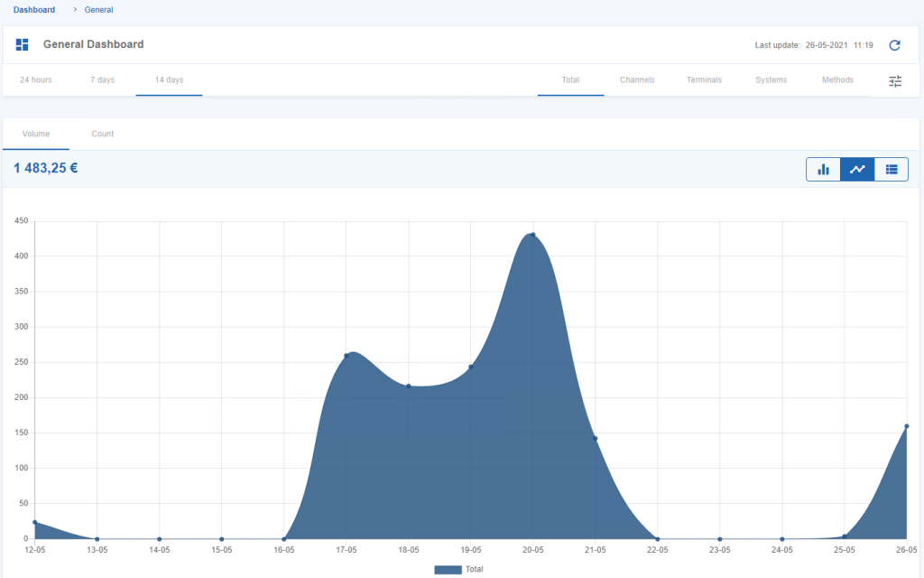924x578 pixels.
Task: Open the Systems tab
Action: coord(771,79)
